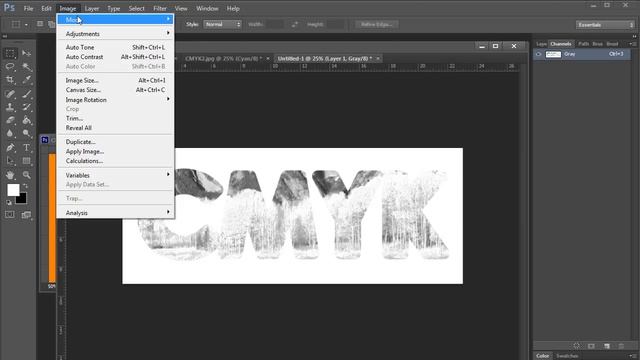Choose Reveal All
The height and width of the screenshot is (360, 640).
point(116,128)
